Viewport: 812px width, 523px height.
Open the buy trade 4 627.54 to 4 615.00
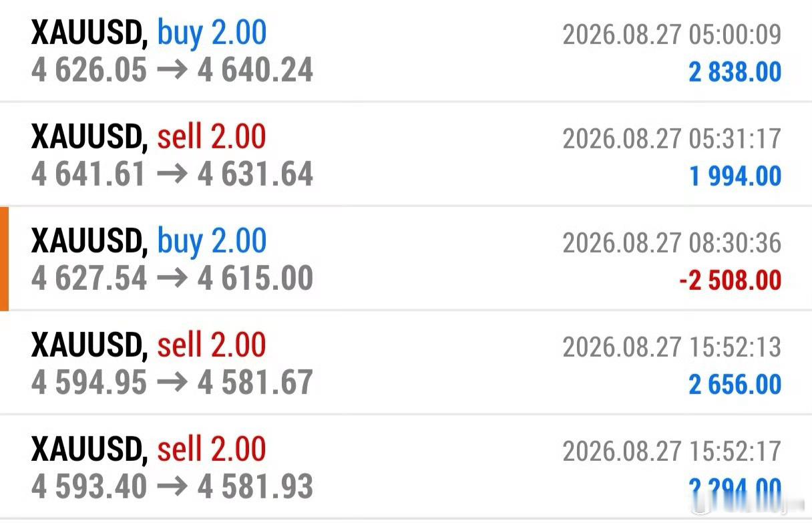pos(406,259)
